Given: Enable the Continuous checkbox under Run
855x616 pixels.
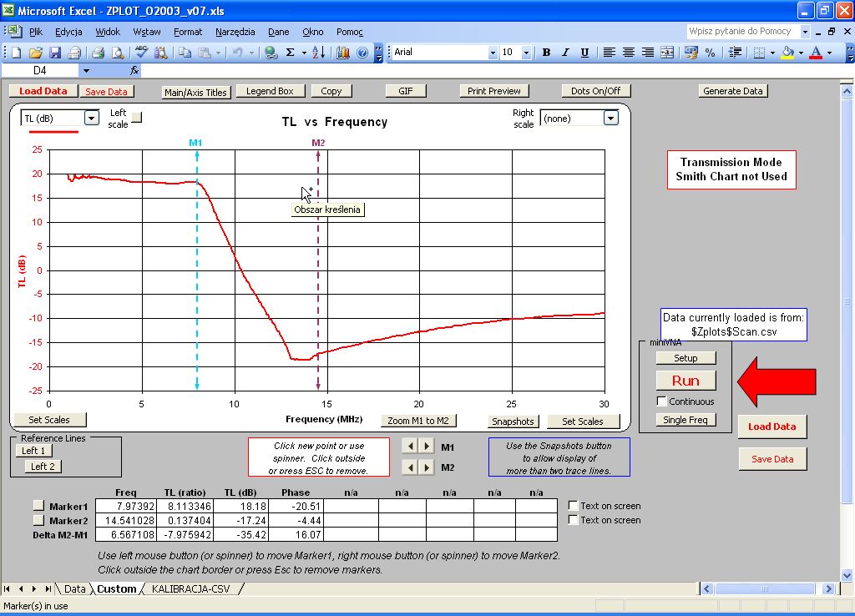Looking at the screenshot, I should pyautogui.click(x=662, y=401).
